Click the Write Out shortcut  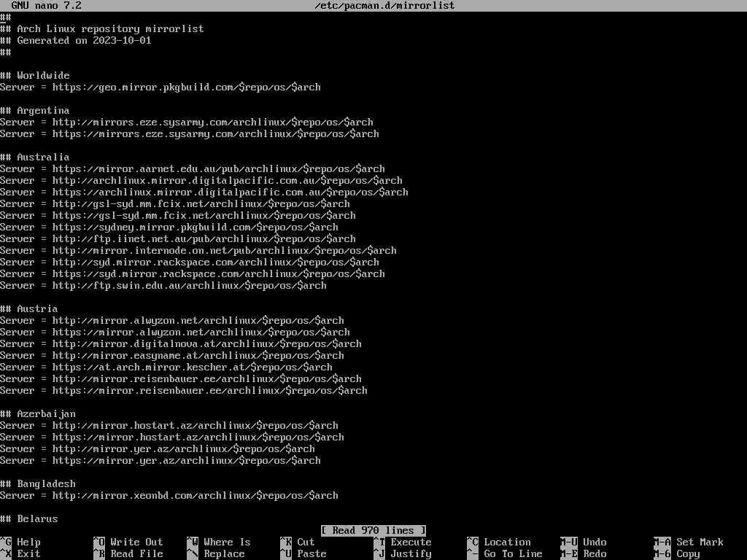coord(128,542)
